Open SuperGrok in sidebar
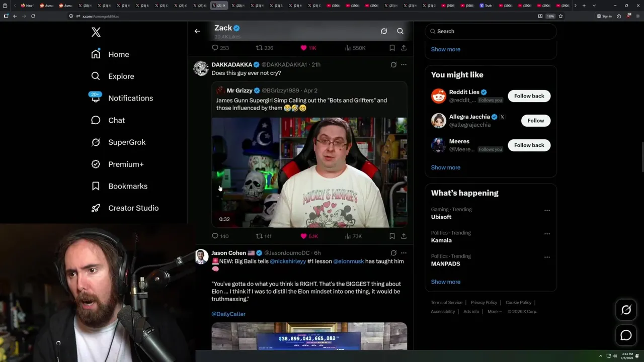The image size is (644, 362). coord(118,142)
